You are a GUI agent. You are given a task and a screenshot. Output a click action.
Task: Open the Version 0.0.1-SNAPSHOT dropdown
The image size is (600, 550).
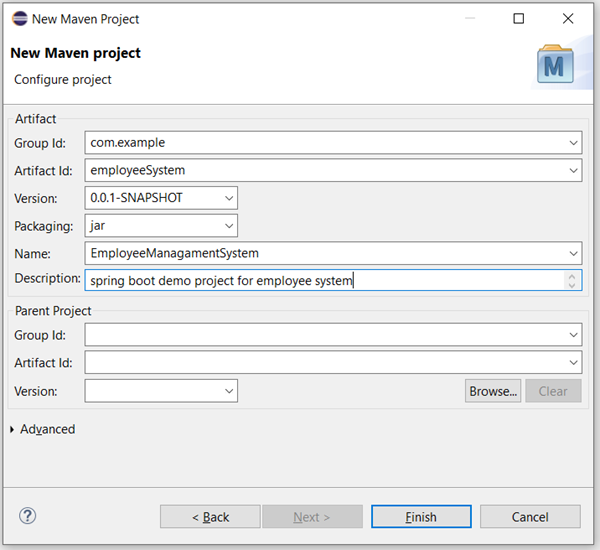tap(229, 198)
